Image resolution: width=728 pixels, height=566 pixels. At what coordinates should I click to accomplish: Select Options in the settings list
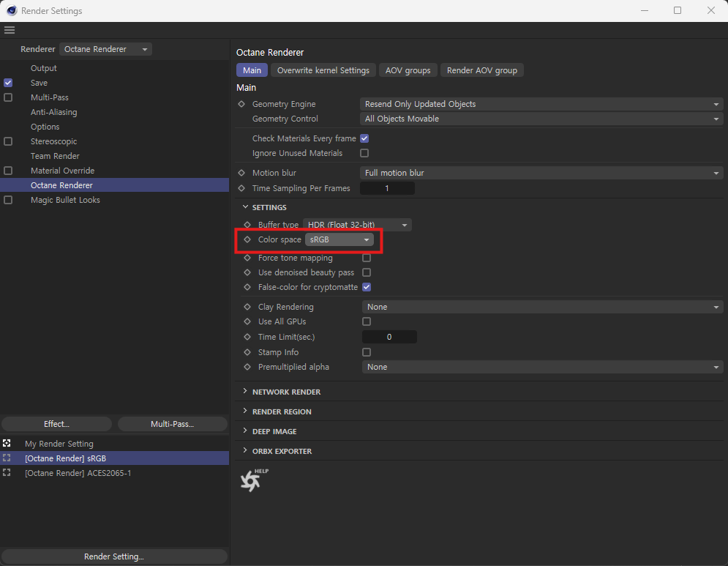tap(45, 127)
